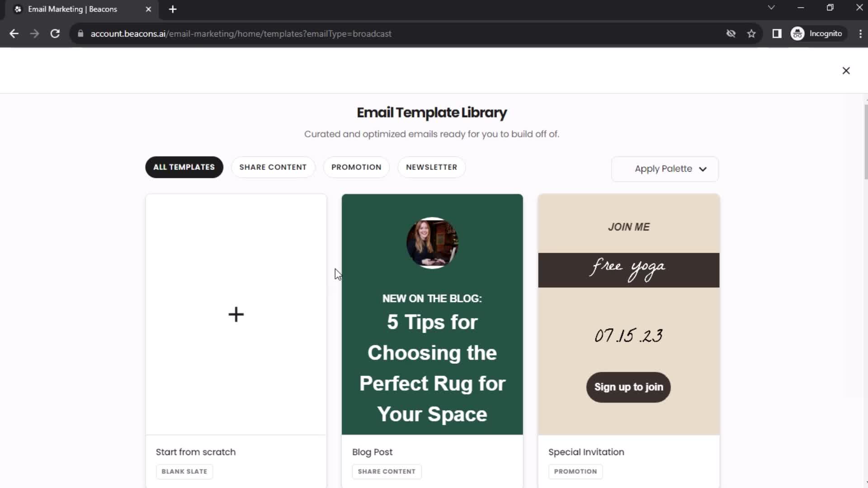The image size is (868, 488).
Task: Open the NEWSLETTER category filter
Action: [431, 167]
